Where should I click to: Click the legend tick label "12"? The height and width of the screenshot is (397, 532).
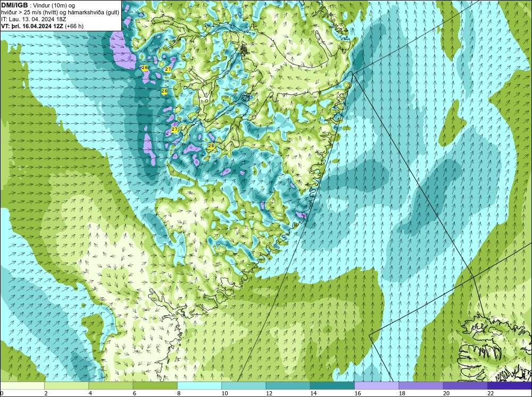(x=269, y=393)
